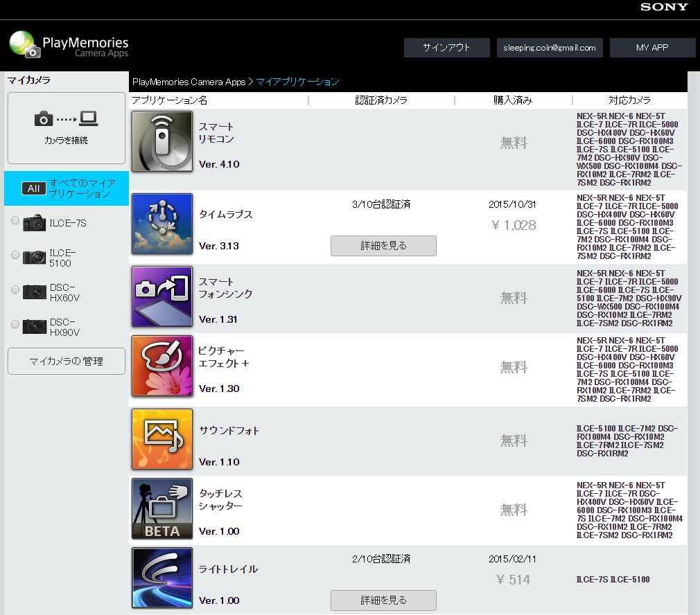The height and width of the screenshot is (615, 700).
Task: Click the マイカメラ sidebar heading
Action: tap(29, 80)
